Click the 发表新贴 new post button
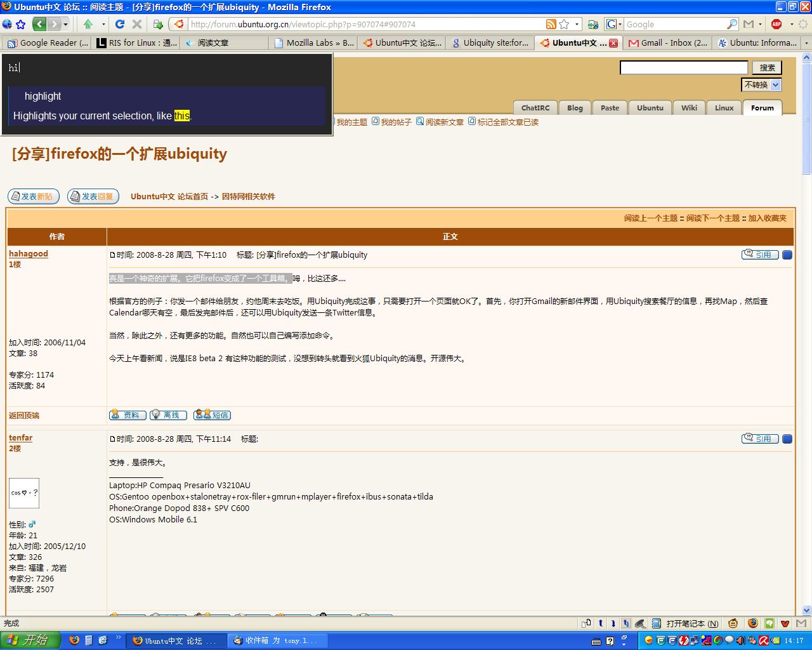This screenshot has height=650, width=812. [x=34, y=196]
